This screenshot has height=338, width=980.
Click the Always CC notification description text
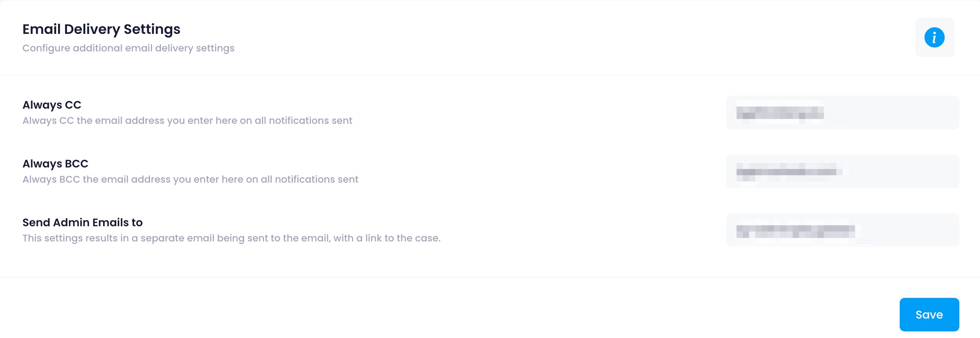188,120
